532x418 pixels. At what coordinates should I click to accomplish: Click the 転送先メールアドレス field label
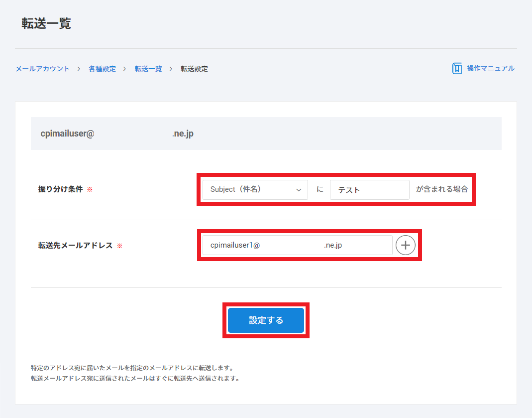[75, 246]
